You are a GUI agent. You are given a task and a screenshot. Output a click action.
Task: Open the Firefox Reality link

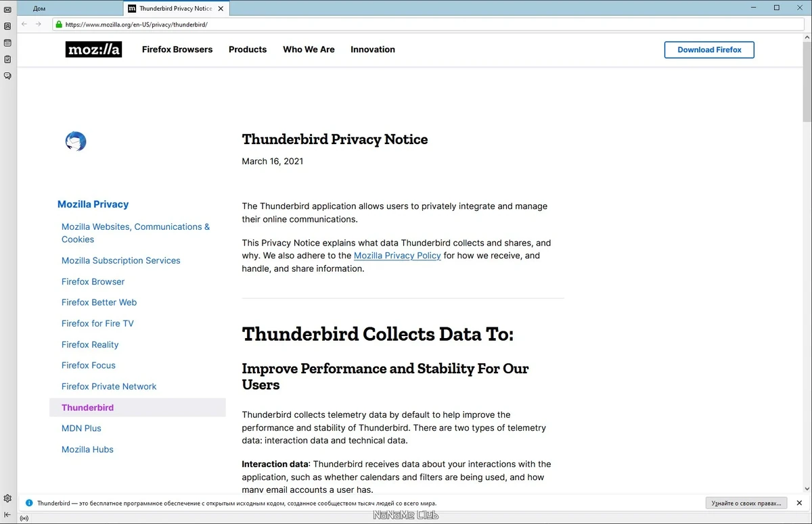(x=90, y=344)
